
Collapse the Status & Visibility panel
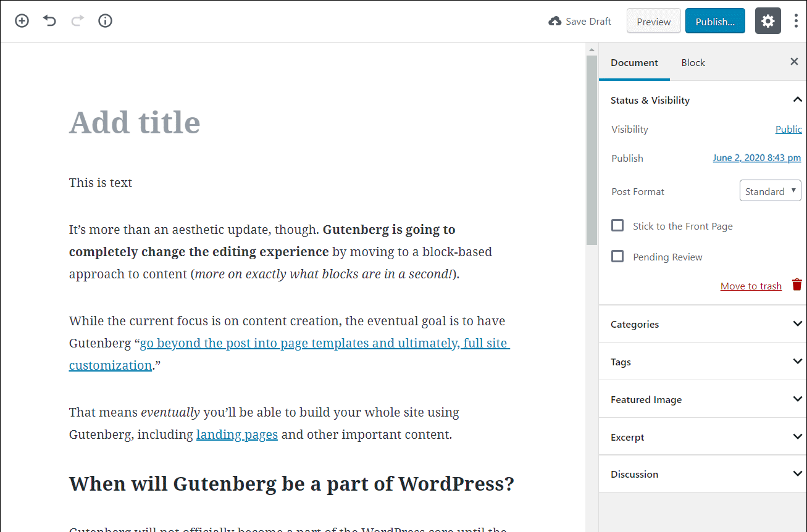click(x=703, y=100)
